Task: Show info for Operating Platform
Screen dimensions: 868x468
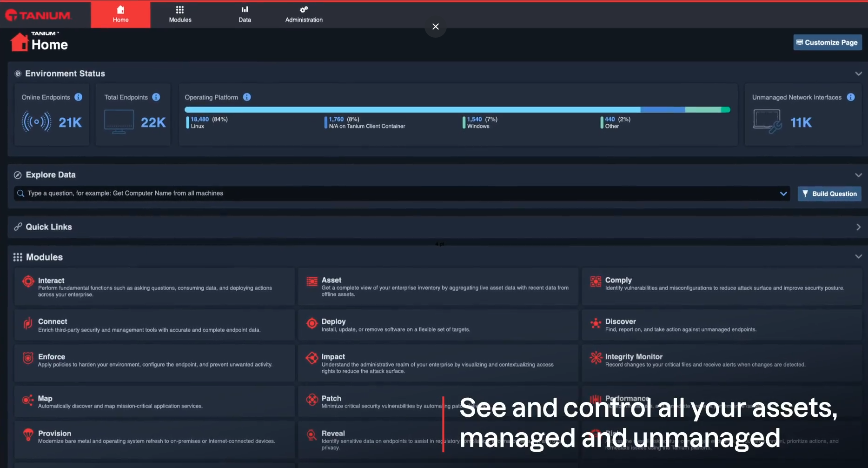Action: (247, 97)
